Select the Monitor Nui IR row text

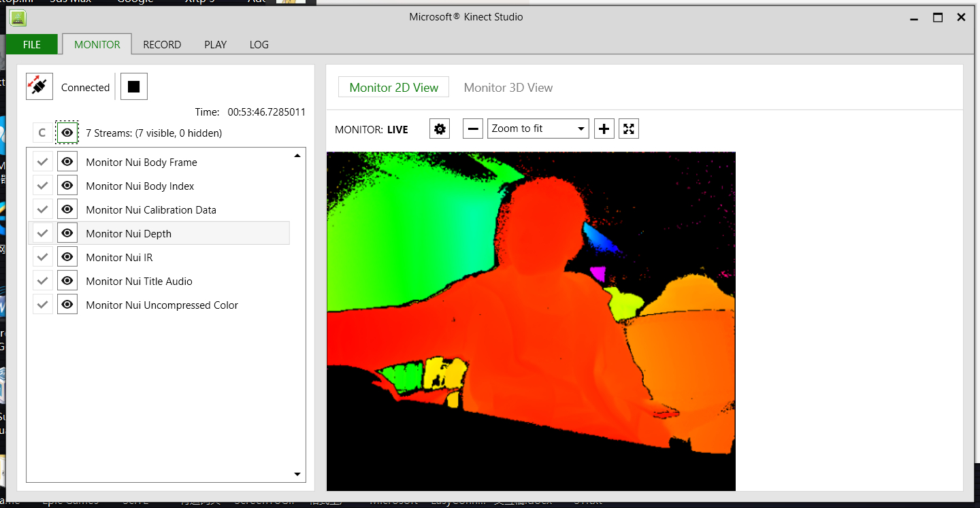[119, 257]
